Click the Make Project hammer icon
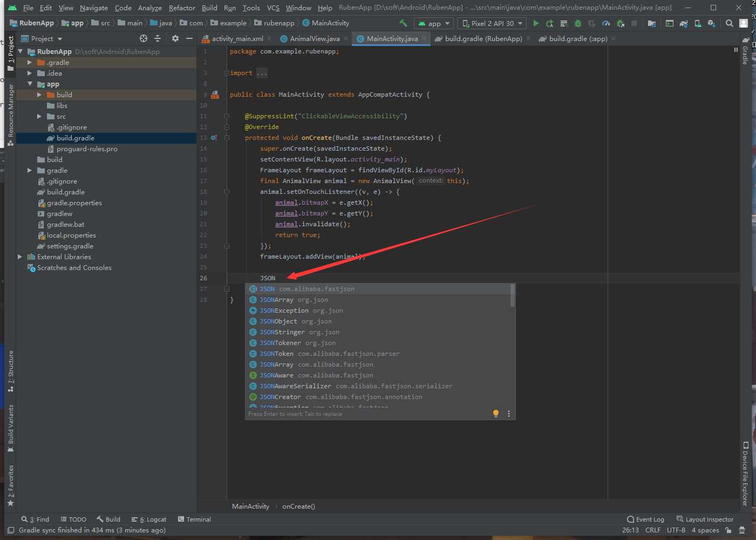756x540 pixels. [403, 23]
